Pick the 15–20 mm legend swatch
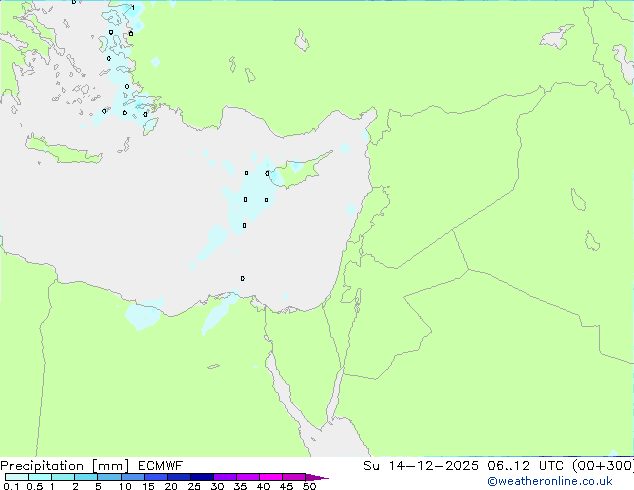This screenshot has width=634, height=490. pyautogui.click(x=156, y=477)
